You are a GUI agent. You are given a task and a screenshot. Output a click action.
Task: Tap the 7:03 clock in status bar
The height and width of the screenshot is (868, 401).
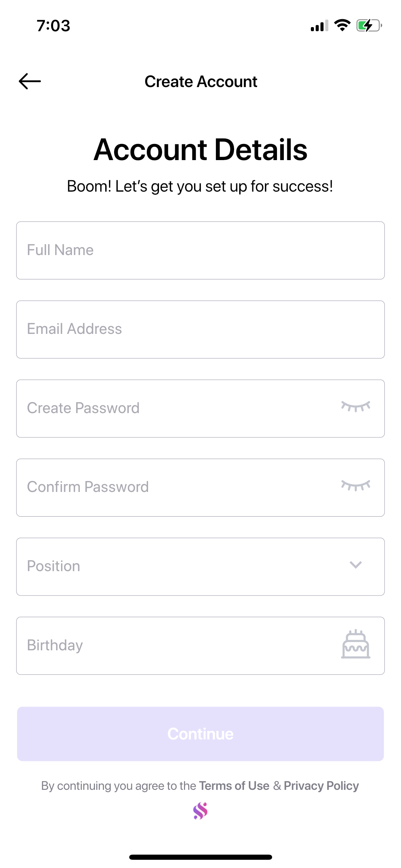53,26
